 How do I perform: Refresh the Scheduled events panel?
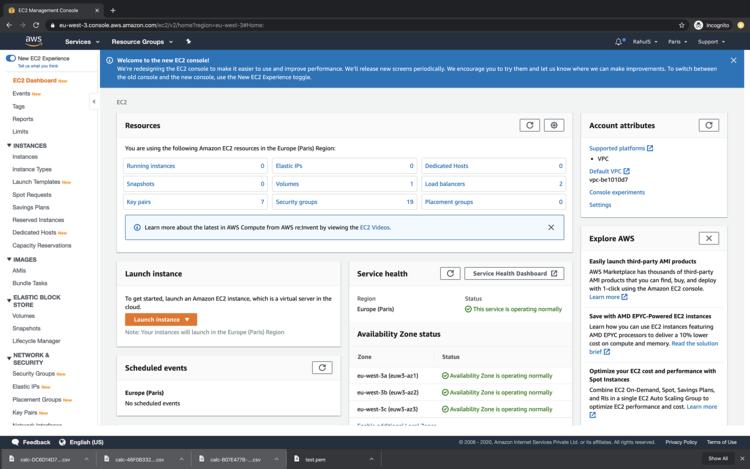tap(322, 367)
